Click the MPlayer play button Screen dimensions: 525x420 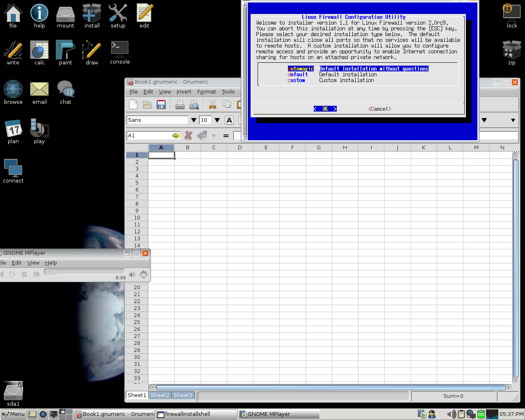click(13, 274)
